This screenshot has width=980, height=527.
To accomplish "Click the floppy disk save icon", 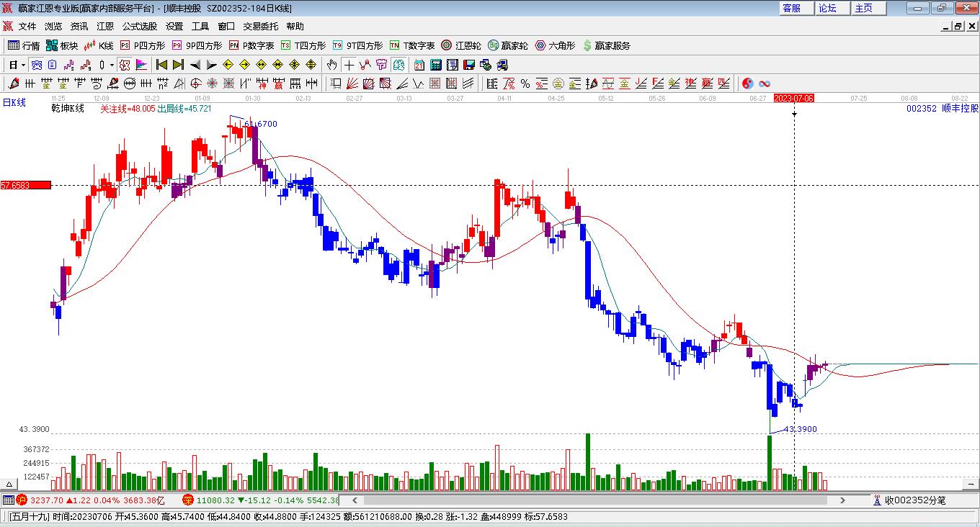I will click(x=468, y=65).
